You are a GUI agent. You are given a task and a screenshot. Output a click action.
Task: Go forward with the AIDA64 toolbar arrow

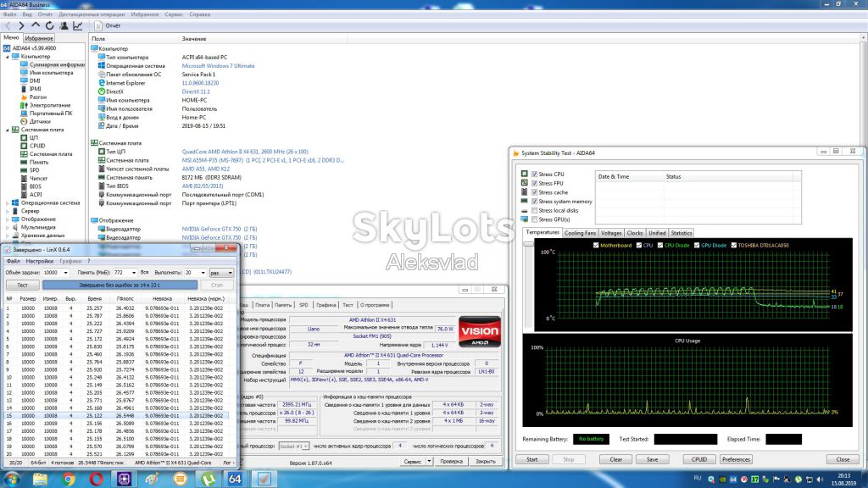21,25
